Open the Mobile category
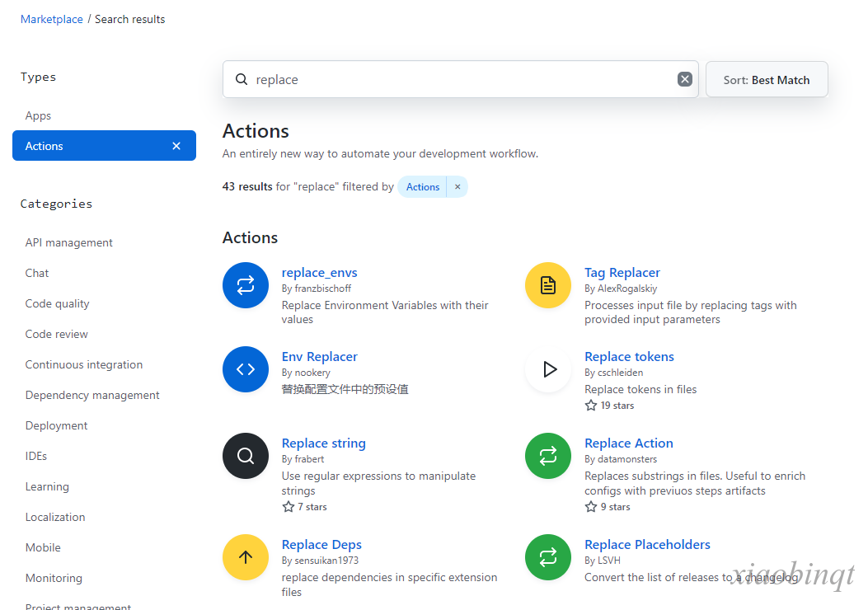The height and width of the screenshot is (610, 868). [43, 547]
